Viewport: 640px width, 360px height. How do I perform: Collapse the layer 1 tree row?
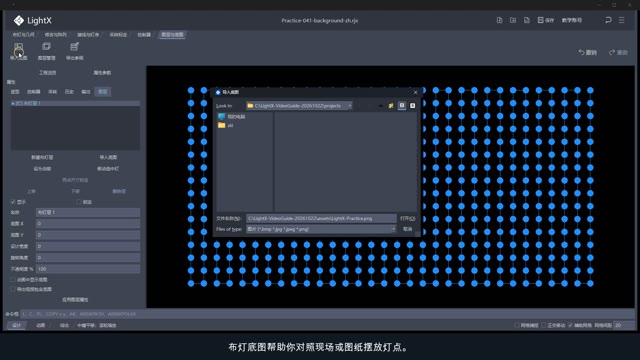(x=13, y=104)
